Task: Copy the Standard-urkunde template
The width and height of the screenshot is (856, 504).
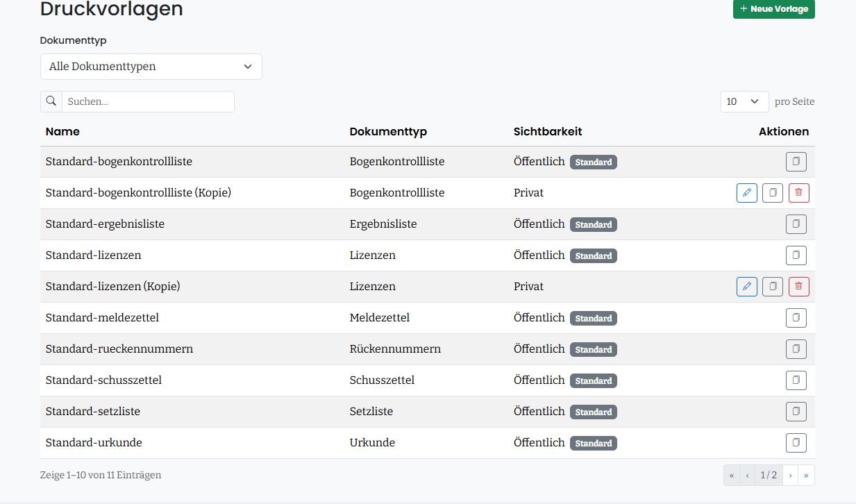Action: pyautogui.click(x=796, y=443)
